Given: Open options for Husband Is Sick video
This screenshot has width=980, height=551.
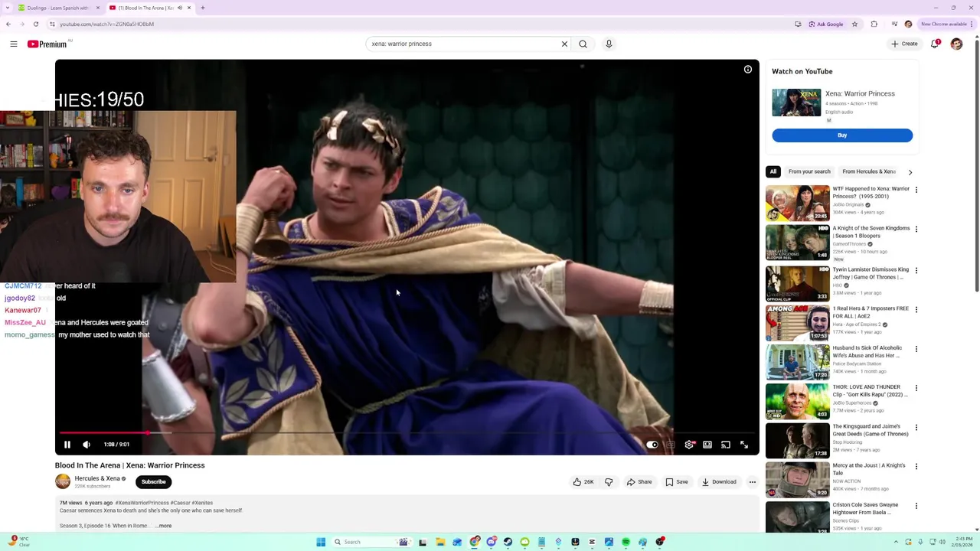Looking at the screenshot, I should click(x=916, y=349).
